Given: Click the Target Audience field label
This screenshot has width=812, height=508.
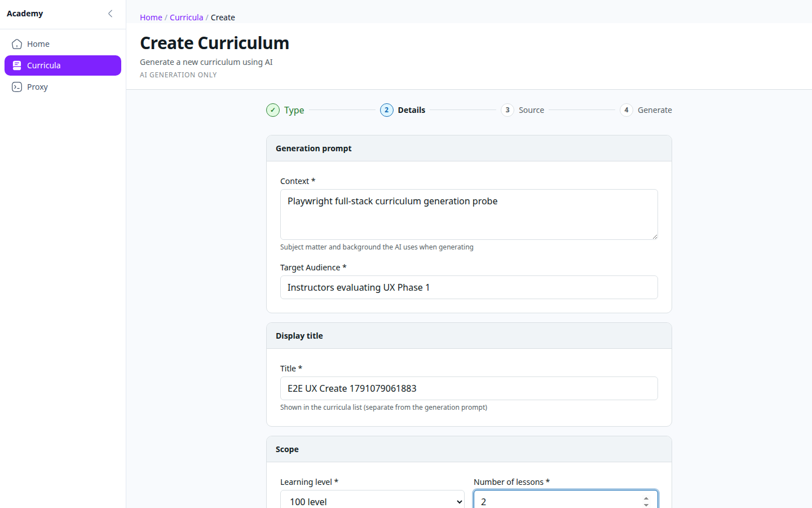Looking at the screenshot, I should [x=313, y=268].
